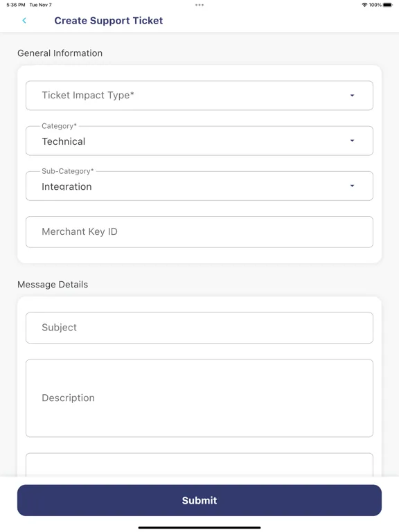Submit the support ticket
The width and height of the screenshot is (399, 532).
pos(199,500)
